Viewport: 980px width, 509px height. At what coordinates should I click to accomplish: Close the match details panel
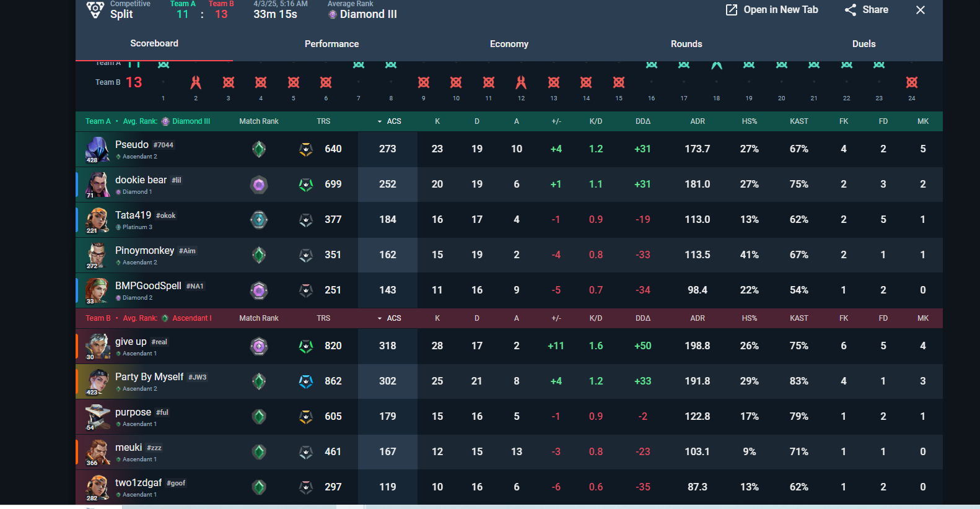(921, 10)
